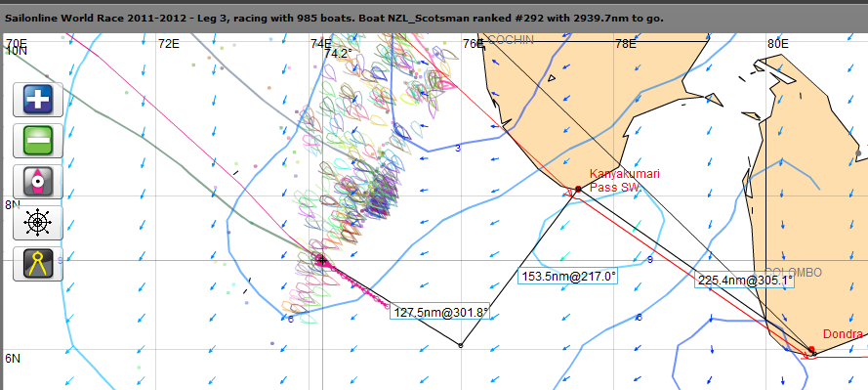Image resolution: width=868 pixels, height=390 pixels.
Task: Click the red Dondra waypoint marker
Action: coord(811,350)
